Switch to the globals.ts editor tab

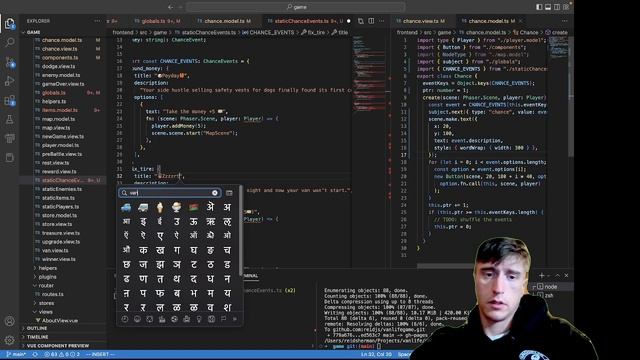(157, 21)
